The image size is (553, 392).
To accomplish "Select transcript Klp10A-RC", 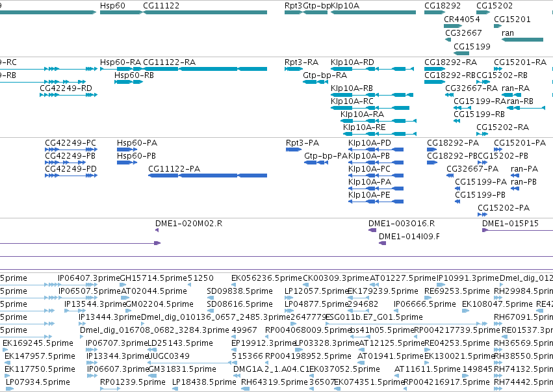I will coord(352,101).
